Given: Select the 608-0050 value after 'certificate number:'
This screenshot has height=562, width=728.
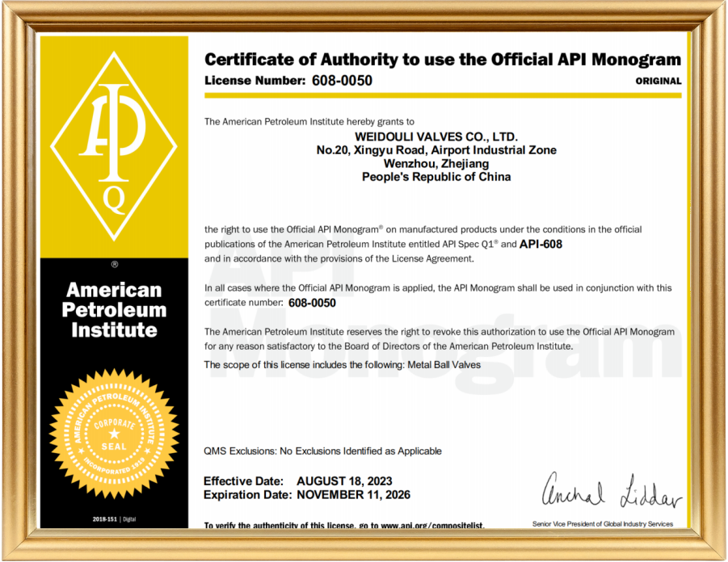Looking at the screenshot, I should tap(312, 303).
